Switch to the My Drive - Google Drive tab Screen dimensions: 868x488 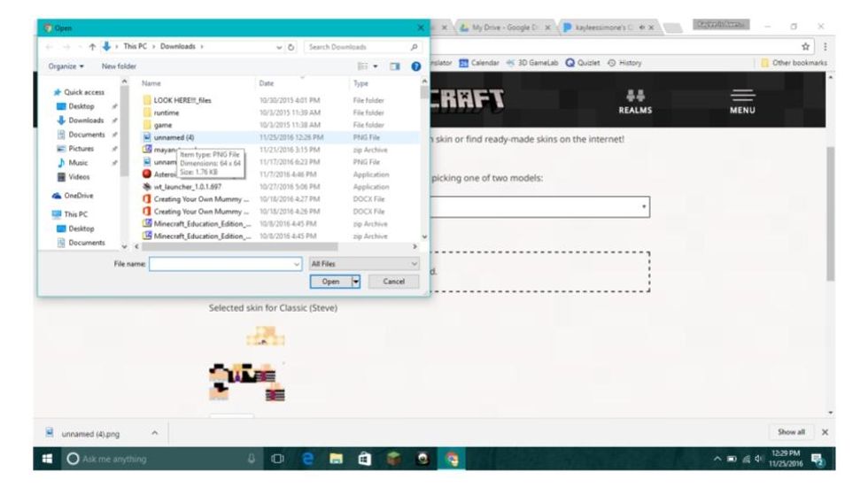504,27
